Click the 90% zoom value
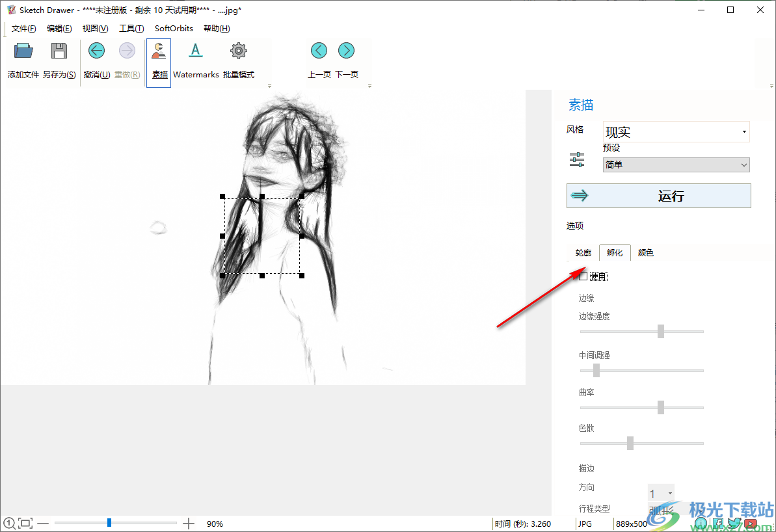 (x=215, y=524)
